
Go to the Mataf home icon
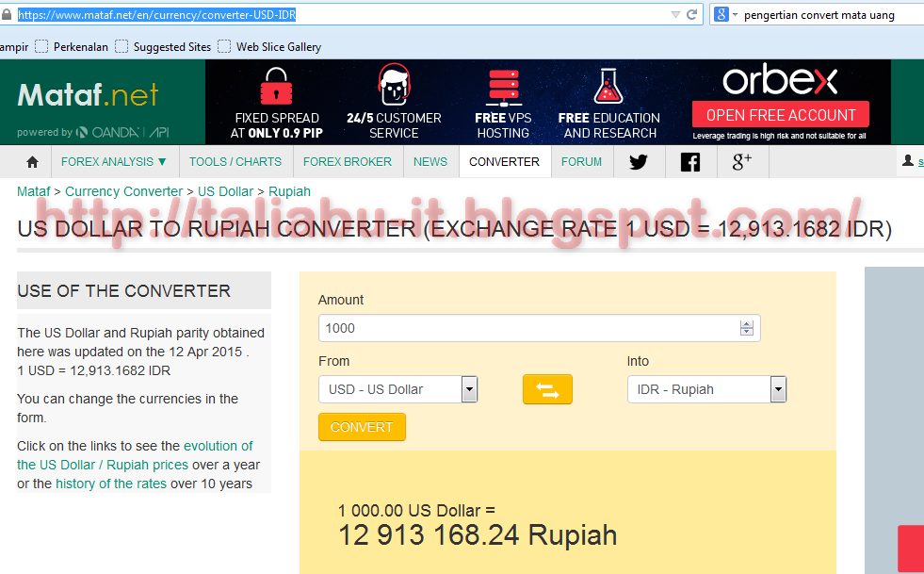(x=32, y=161)
